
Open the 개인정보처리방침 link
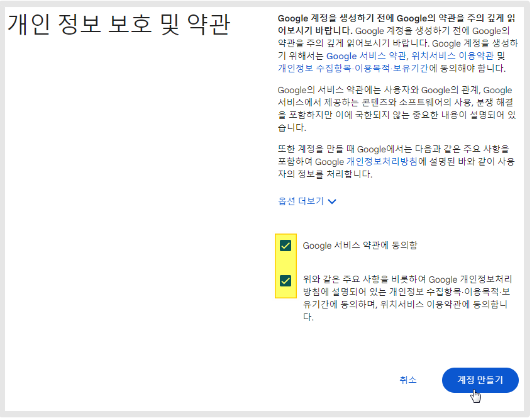tap(382, 162)
